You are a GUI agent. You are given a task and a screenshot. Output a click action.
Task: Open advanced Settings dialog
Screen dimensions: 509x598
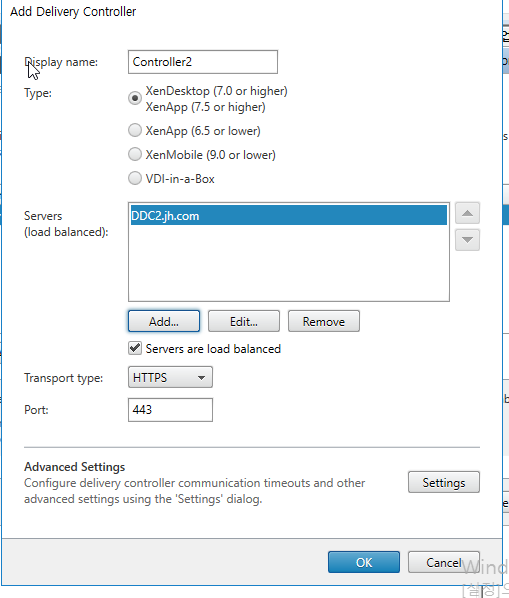(444, 482)
